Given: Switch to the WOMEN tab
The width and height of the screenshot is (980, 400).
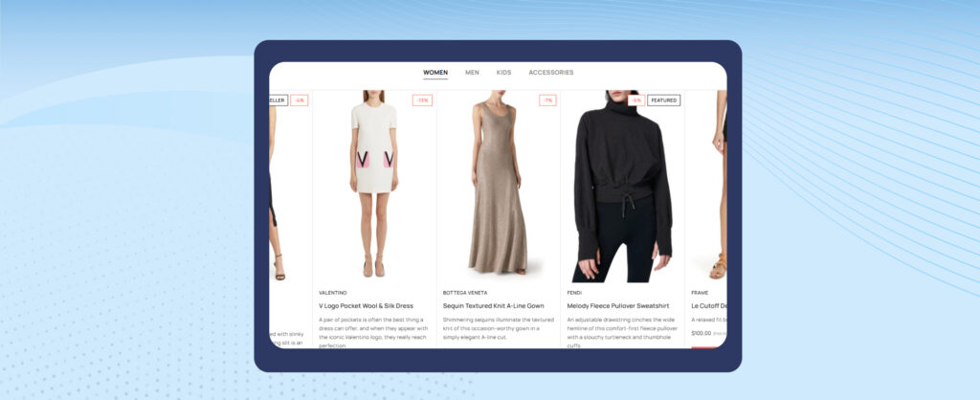Looking at the screenshot, I should [x=435, y=73].
